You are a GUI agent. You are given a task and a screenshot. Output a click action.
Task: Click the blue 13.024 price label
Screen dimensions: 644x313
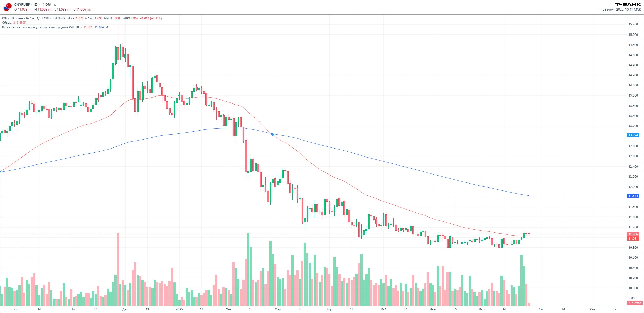click(633, 135)
